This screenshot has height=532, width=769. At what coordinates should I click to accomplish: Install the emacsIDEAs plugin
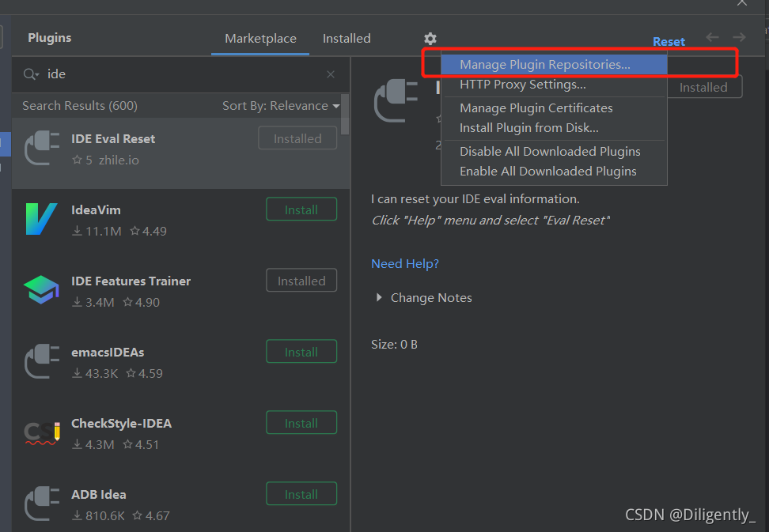301,351
